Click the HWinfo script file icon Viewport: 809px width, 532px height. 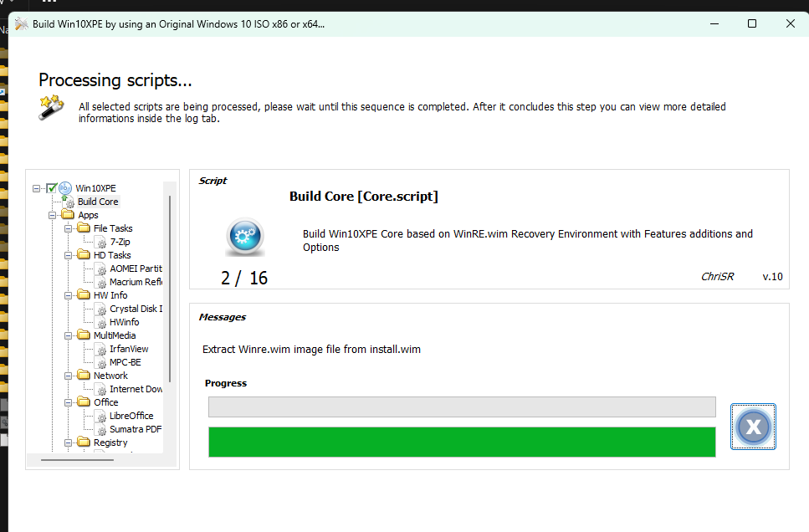101,323
